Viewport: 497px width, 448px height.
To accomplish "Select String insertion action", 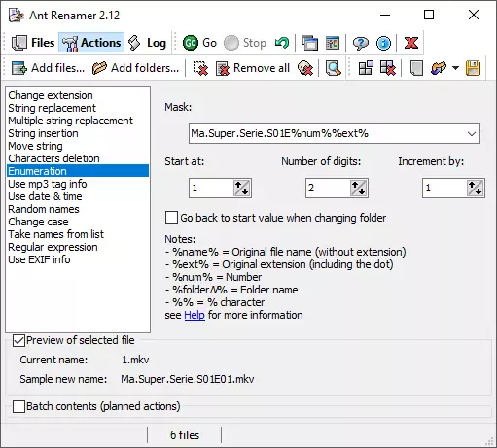I will pos(78,133).
